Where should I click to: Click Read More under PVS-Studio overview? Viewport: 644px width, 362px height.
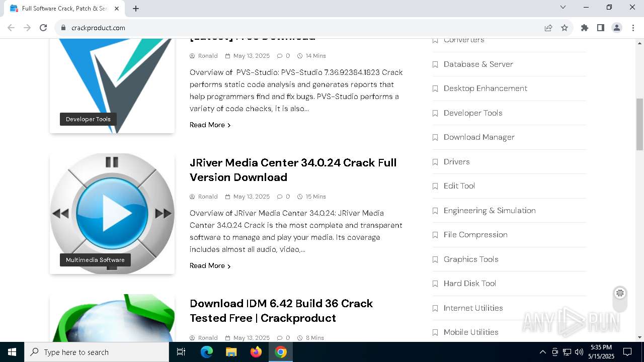tap(210, 125)
